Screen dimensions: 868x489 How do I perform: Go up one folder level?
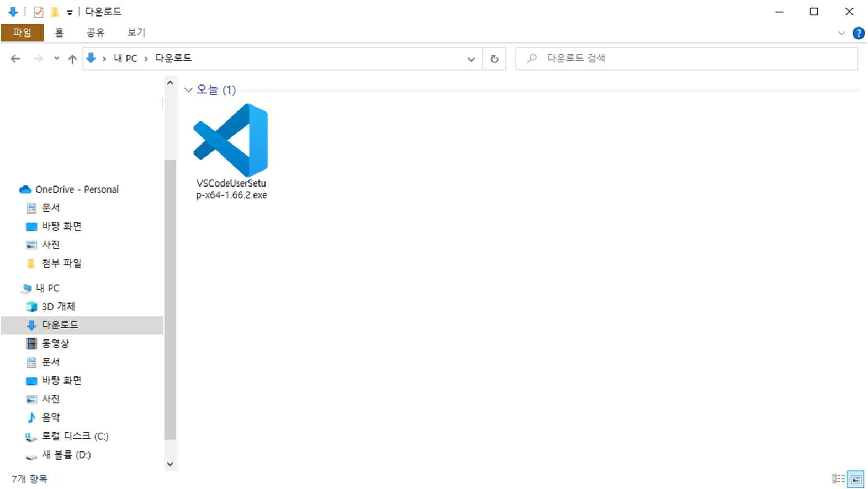(72, 59)
